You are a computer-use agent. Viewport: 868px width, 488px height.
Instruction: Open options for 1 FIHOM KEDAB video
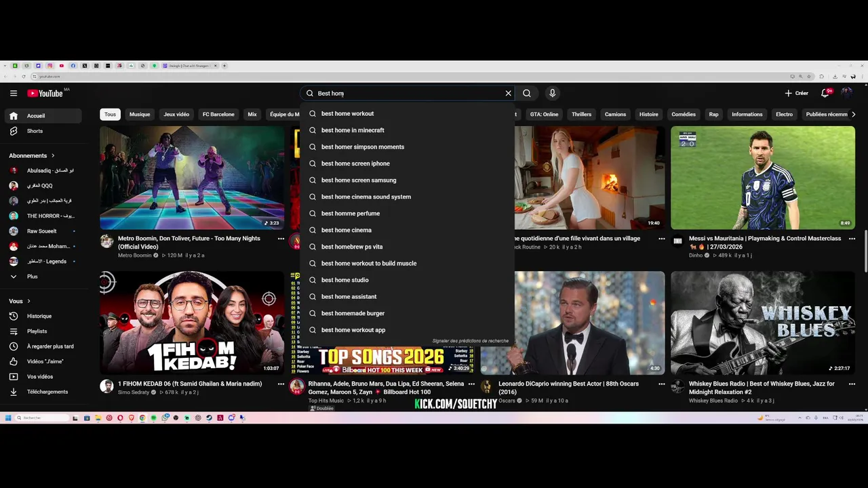281,384
